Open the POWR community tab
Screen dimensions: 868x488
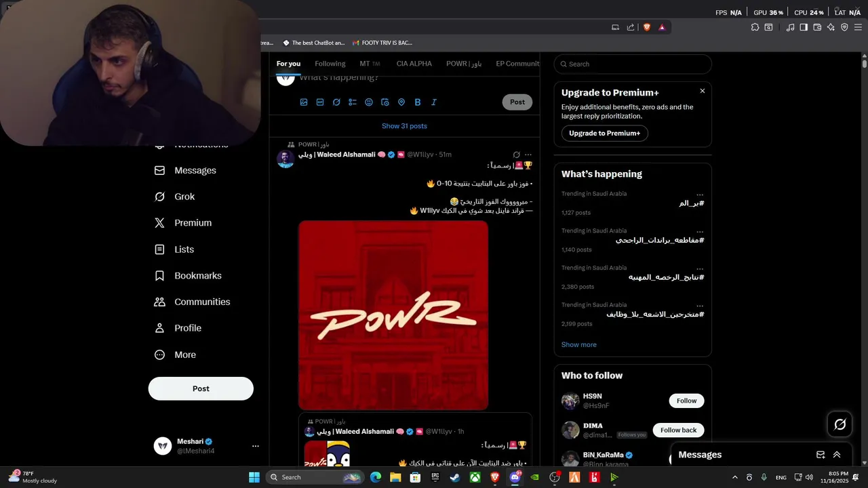[x=464, y=64]
